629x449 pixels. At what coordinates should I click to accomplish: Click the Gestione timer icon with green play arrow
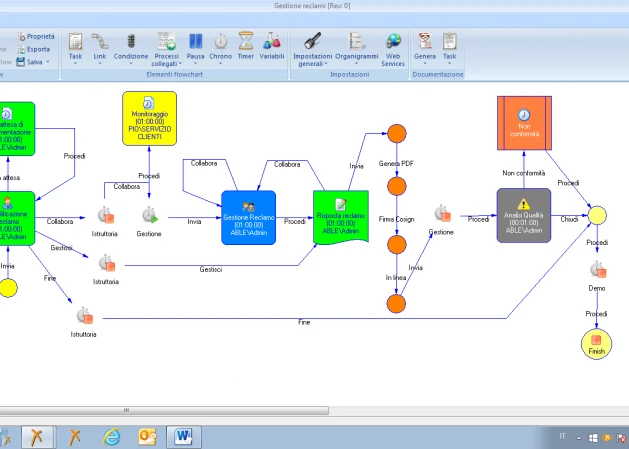point(150,215)
